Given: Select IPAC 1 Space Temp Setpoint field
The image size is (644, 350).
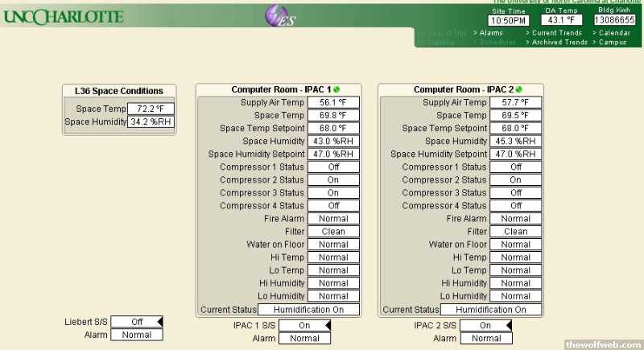Looking at the screenshot, I should point(333,128).
